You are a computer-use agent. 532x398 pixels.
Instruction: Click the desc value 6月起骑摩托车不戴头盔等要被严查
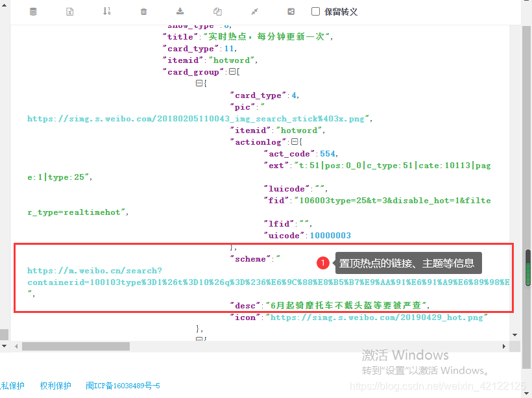[x=346, y=305]
